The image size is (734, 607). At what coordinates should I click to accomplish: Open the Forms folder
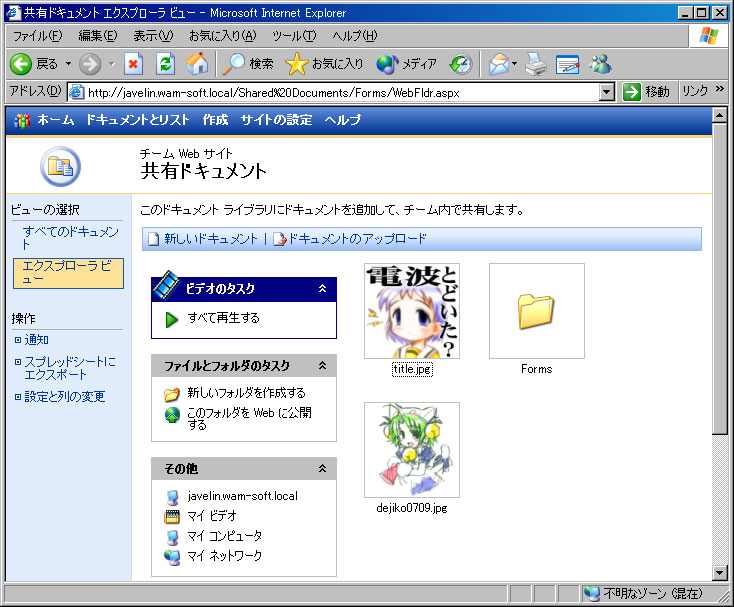click(537, 311)
